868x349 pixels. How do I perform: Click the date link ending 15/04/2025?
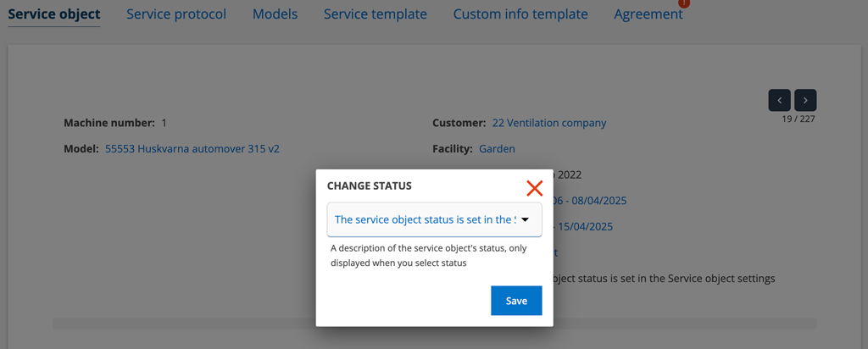(x=583, y=226)
